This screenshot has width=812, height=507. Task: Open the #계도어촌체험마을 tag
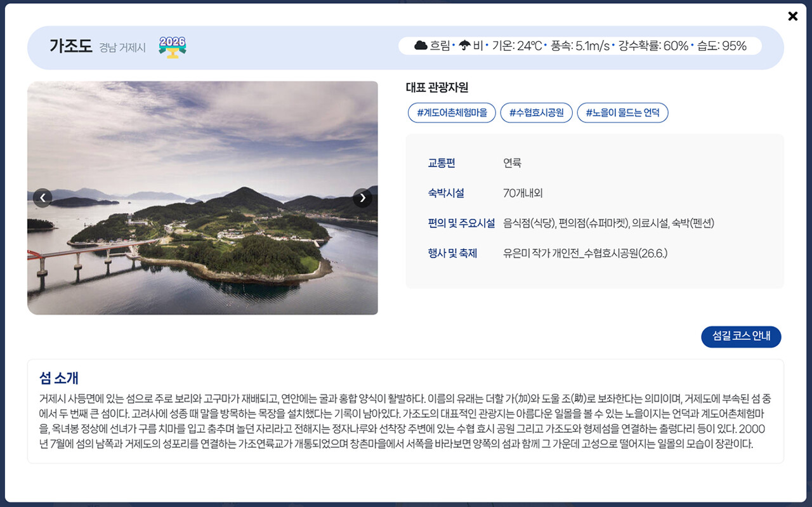coord(452,113)
